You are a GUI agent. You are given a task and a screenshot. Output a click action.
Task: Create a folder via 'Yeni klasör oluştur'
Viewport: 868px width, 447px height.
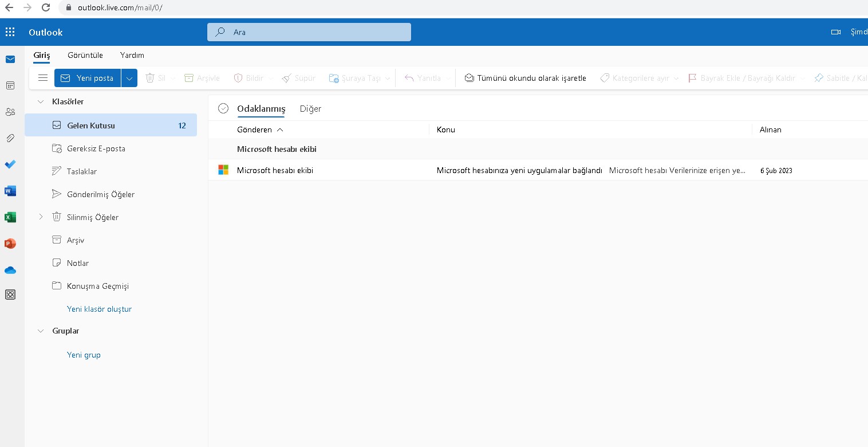(x=98, y=308)
